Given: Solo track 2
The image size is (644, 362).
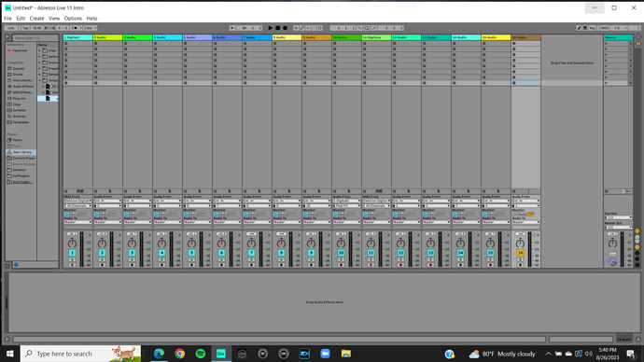Looking at the screenshot, I should tap(102, 259).
